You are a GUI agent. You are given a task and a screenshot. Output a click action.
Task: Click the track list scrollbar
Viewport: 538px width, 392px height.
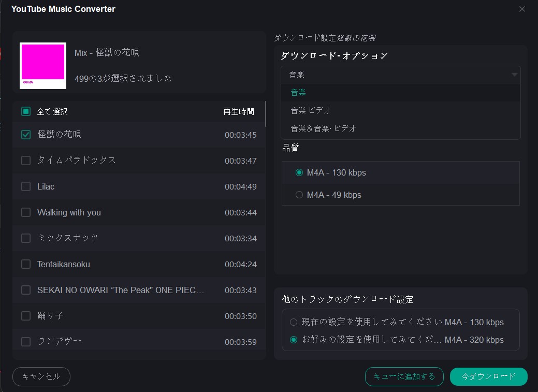tap(266, 113)
